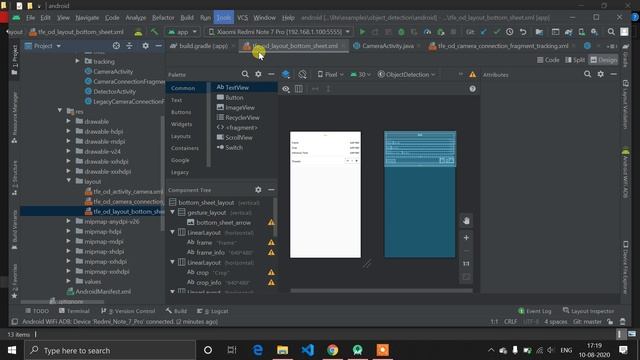Open the Terminal tool window
The width and height of the screenshot is (640, 360).
(x=74, y=311)
